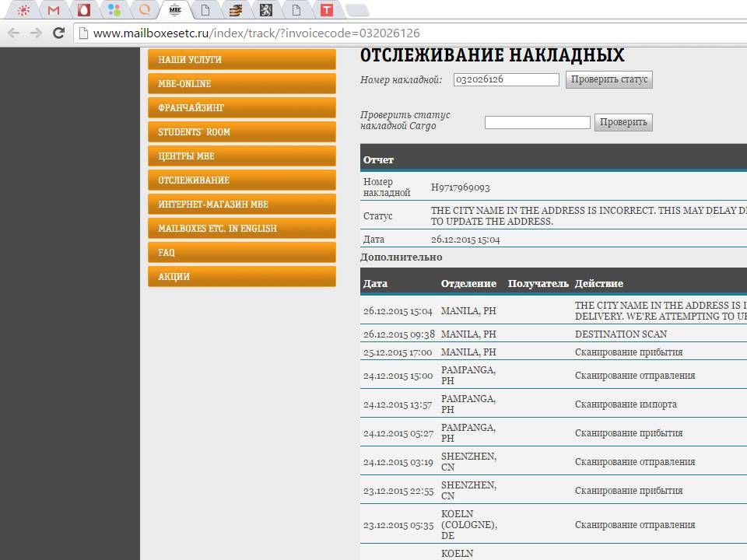Open the black-and-white pattern icon tab
The image size is (747, 560).
tap(266, 10)
